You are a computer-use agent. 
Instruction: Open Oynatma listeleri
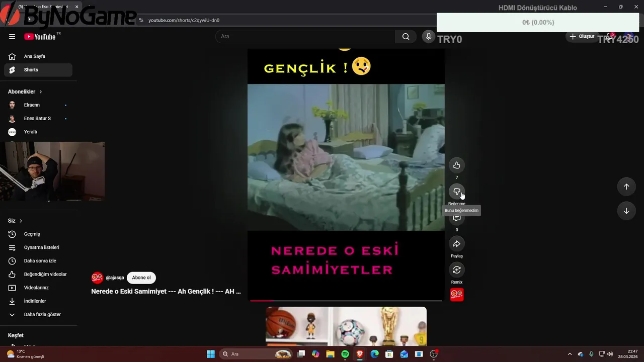[38, 247]
